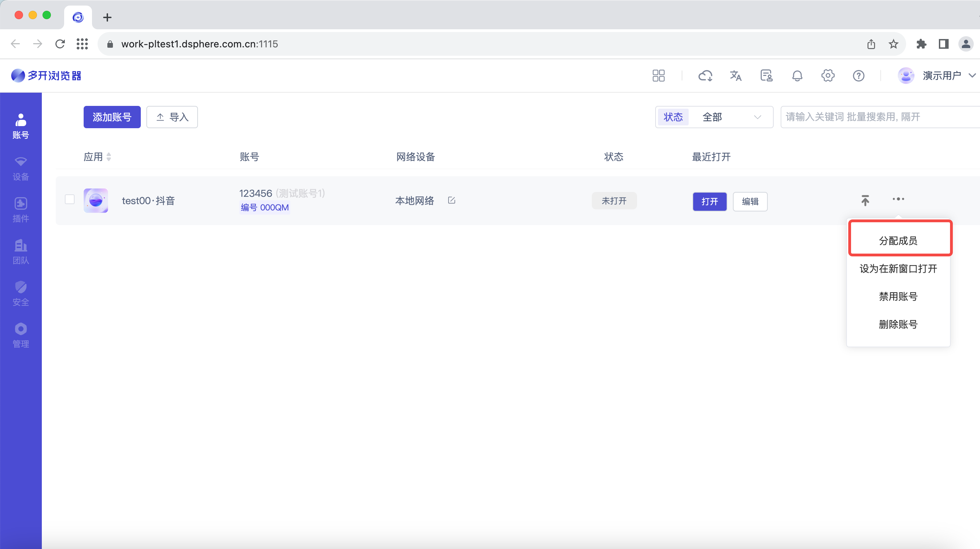Image resolution: width=980 pixels, height=549 pixels.
Task: Select 删除账号 from the menu
Action: coord(898,324)
